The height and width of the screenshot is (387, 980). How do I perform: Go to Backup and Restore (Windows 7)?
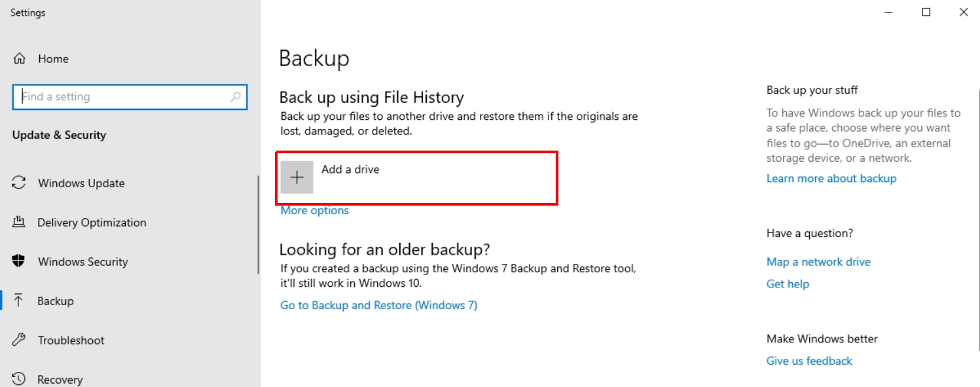click(378, 306)
